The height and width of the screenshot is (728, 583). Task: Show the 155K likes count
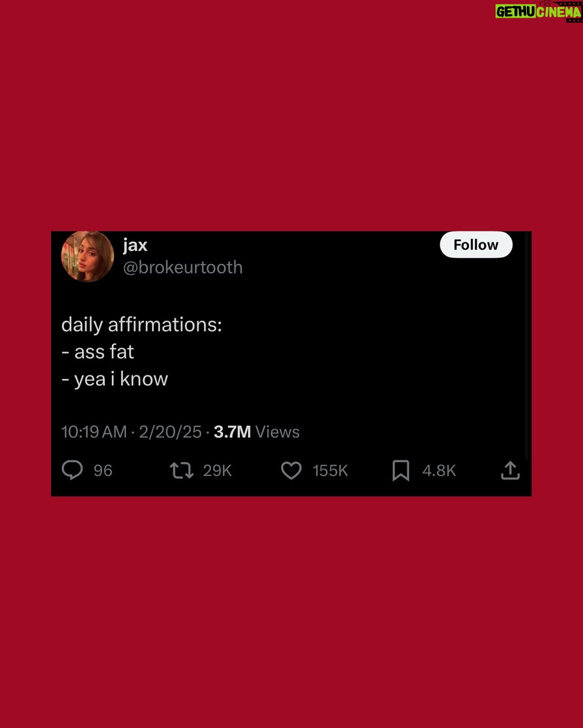coord(330,471)
